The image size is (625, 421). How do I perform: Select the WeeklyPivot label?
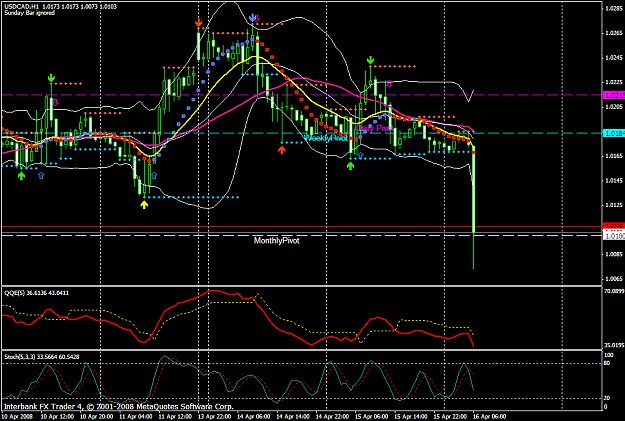pos(326,138)
